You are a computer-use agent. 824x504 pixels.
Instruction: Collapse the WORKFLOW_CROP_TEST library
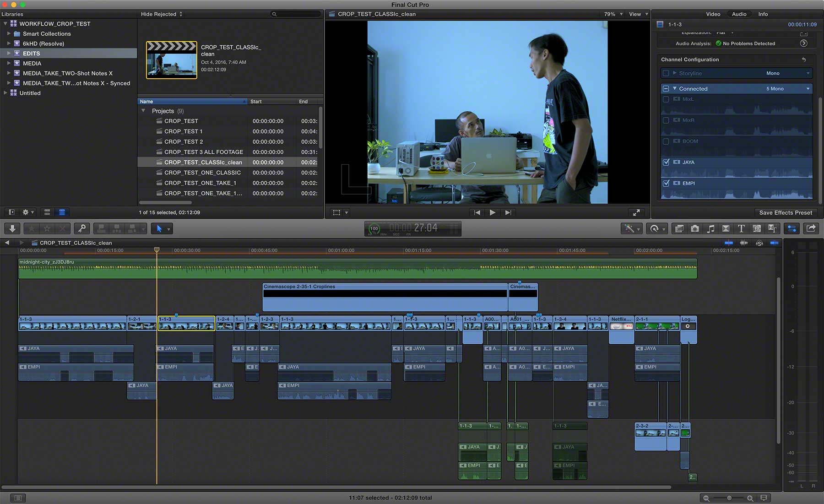coord(5,23)
